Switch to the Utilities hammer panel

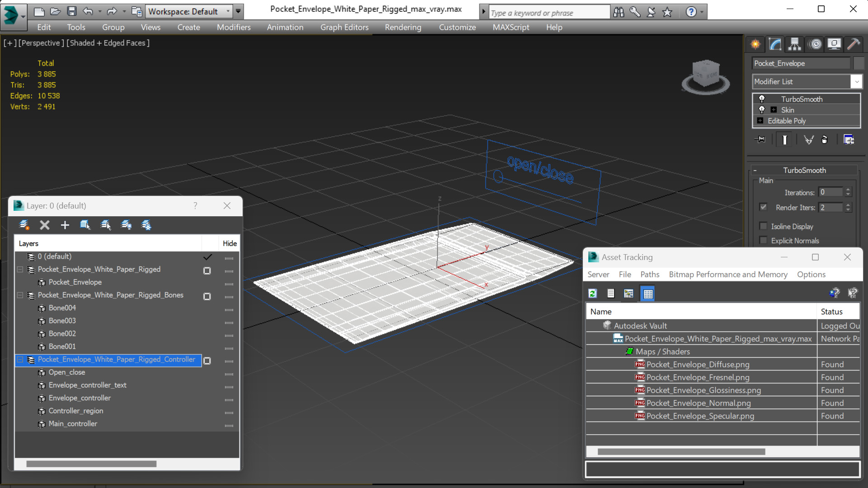[854, 44]
